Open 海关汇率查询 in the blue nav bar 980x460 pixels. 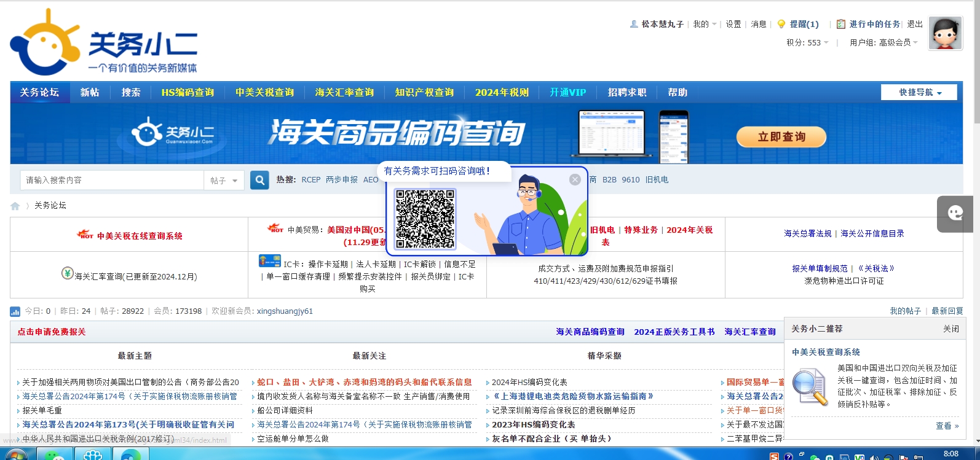click(x=344, y=92)
